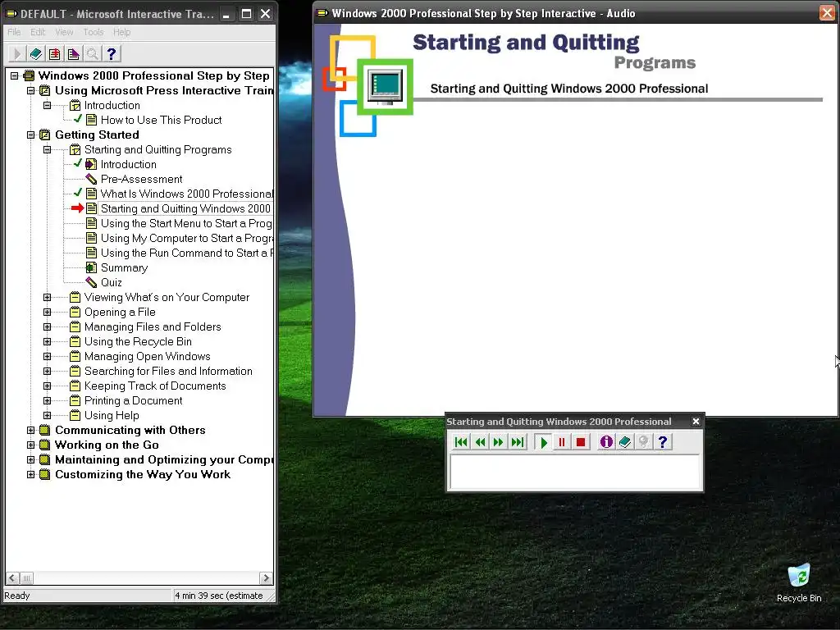Click the Summary topic icon

click(92, 267)
